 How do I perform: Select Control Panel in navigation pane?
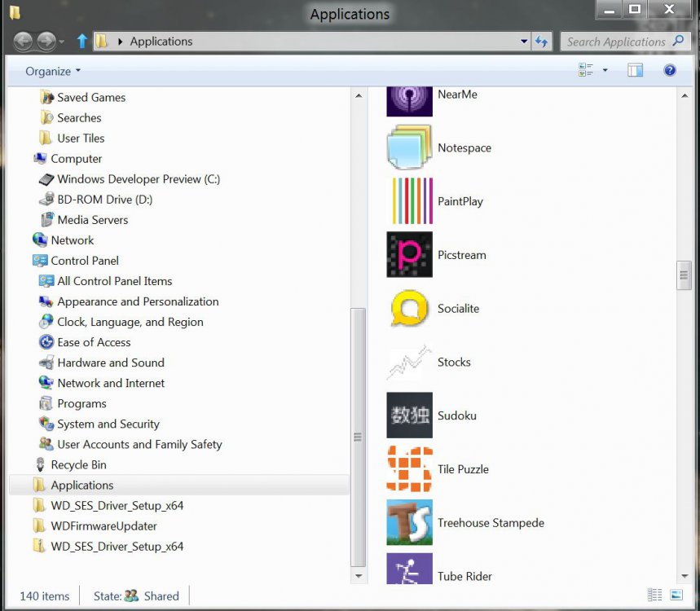[85, 261]
